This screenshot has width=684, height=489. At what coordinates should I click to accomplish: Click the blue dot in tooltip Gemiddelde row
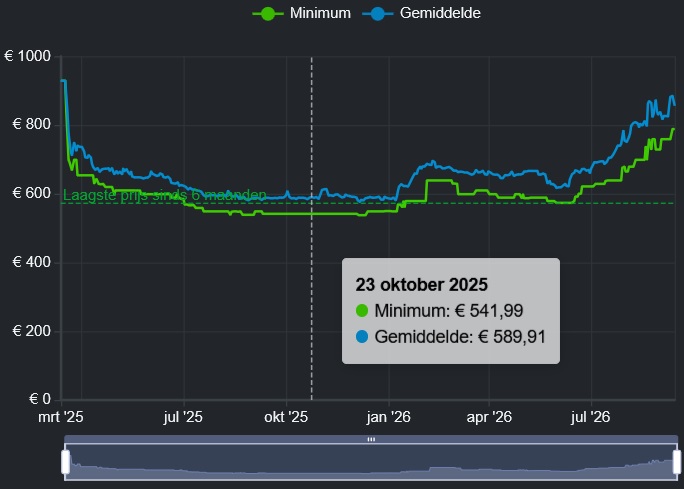[362, 337]
